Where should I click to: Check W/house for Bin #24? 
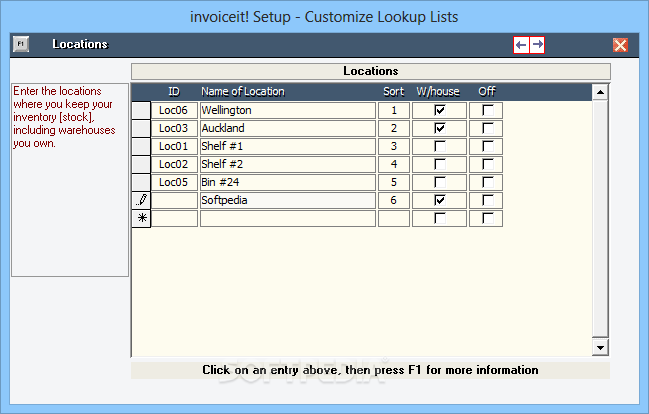440,183
